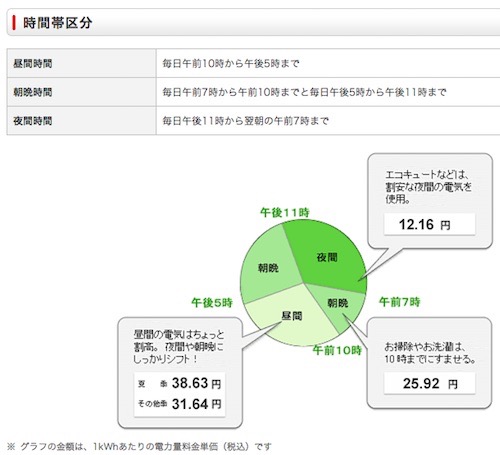Click the small 朝晩 slice near 午前7時
This screenshot has width=500, height=455.
(338, 303)
